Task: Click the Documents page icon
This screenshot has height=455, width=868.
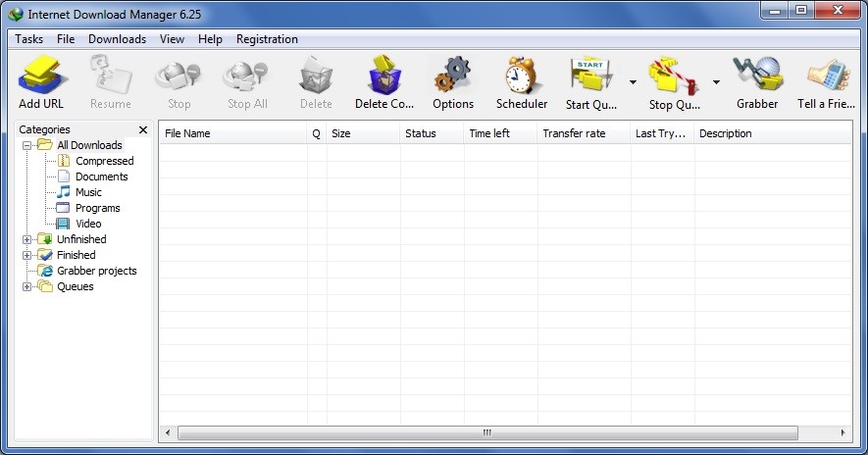Action: [64, 177]
